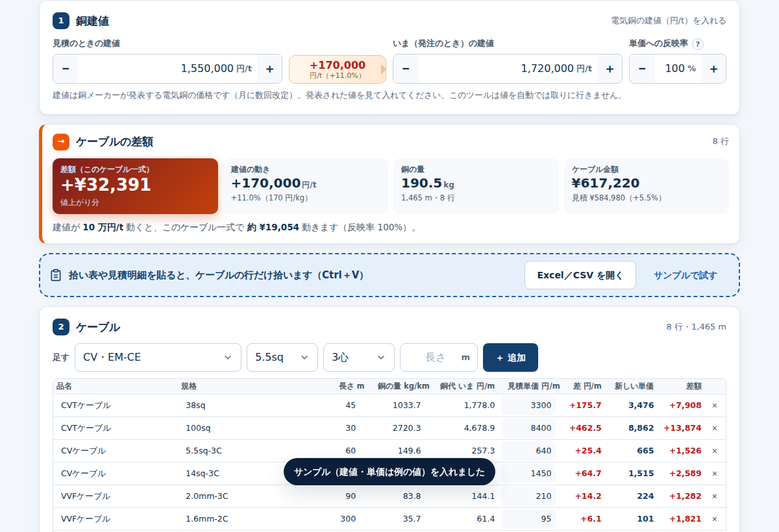Open the CV・EM-CE cable type dropdown

pyautogui.click(x=158, y=357)
